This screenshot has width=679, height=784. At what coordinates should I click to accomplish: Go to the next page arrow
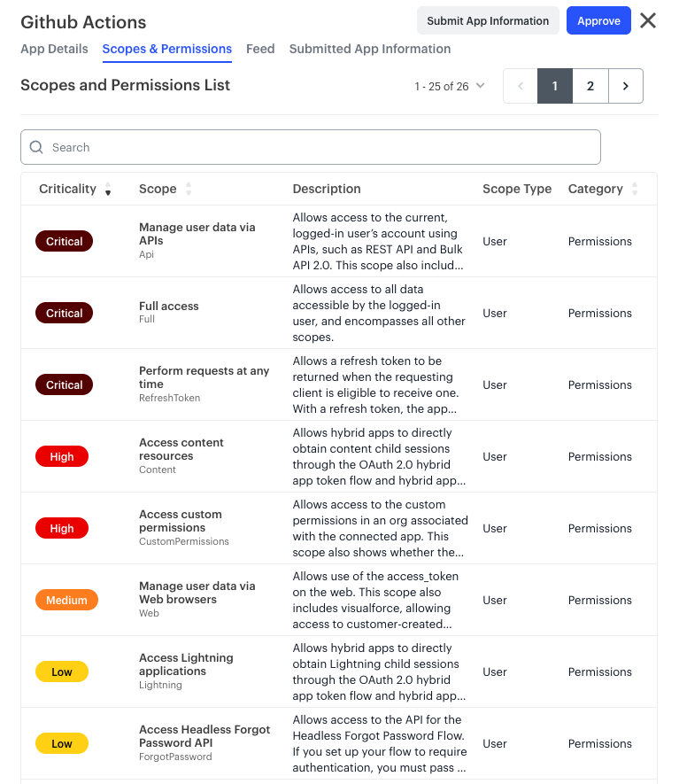[626, 86]
